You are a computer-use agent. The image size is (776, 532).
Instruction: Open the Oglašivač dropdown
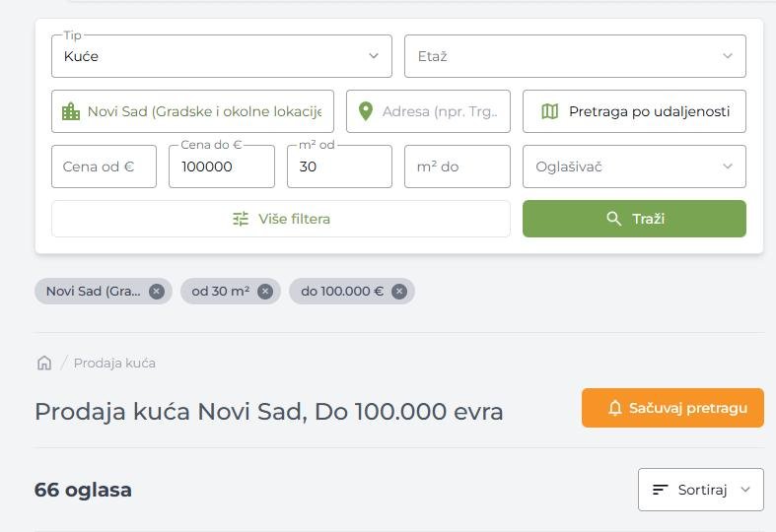pyautogui.click(x=634, y=166)
